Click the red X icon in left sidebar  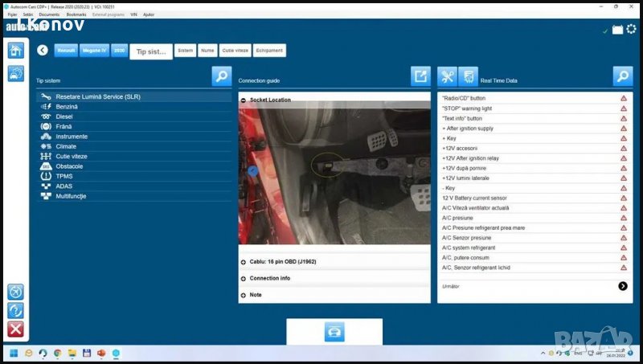click(15, 329)
